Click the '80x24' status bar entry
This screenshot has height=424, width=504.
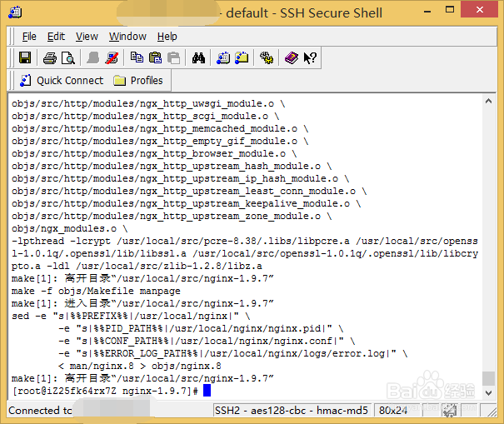[392, 411]
